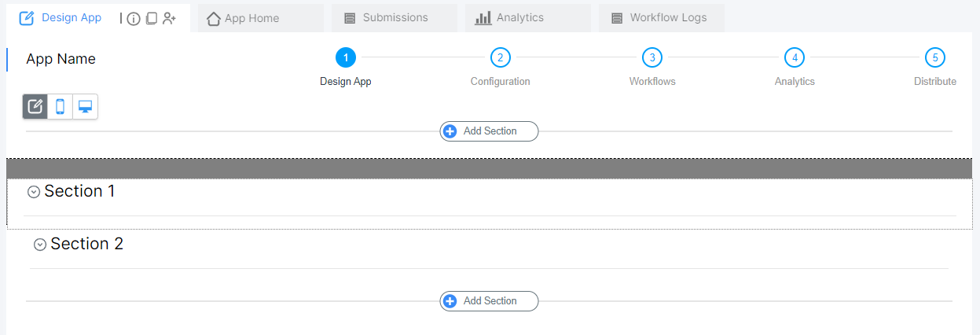Image resolution: width=980 pixels, height=335 pixels.
Task: Click the bottom Add Section button
Action: point(489,301)
